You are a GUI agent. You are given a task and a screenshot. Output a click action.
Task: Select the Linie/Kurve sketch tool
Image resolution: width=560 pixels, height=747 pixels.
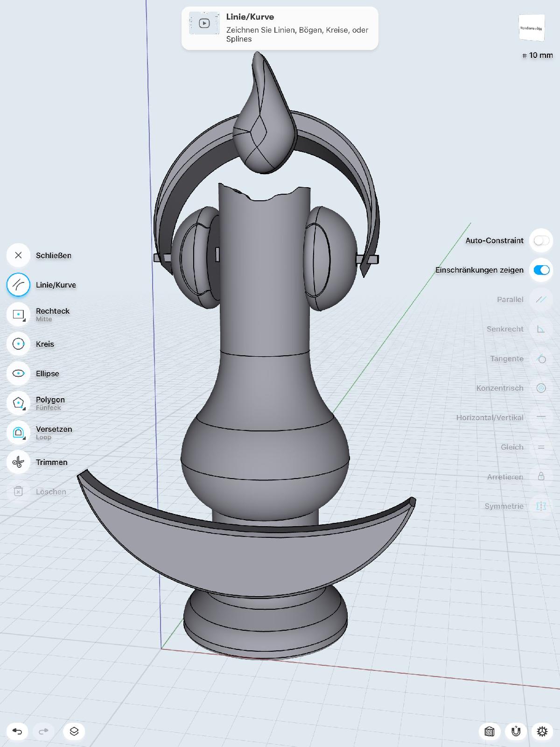click(18, 285)
